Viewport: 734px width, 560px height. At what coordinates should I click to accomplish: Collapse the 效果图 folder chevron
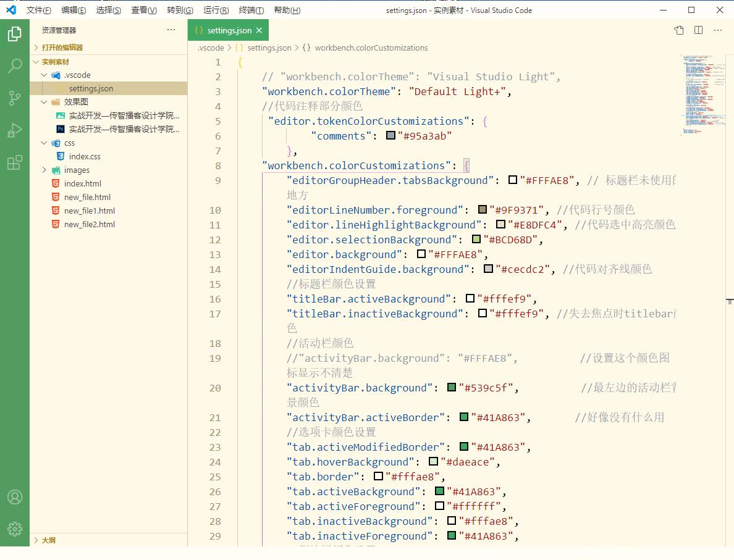pos(44,102)
